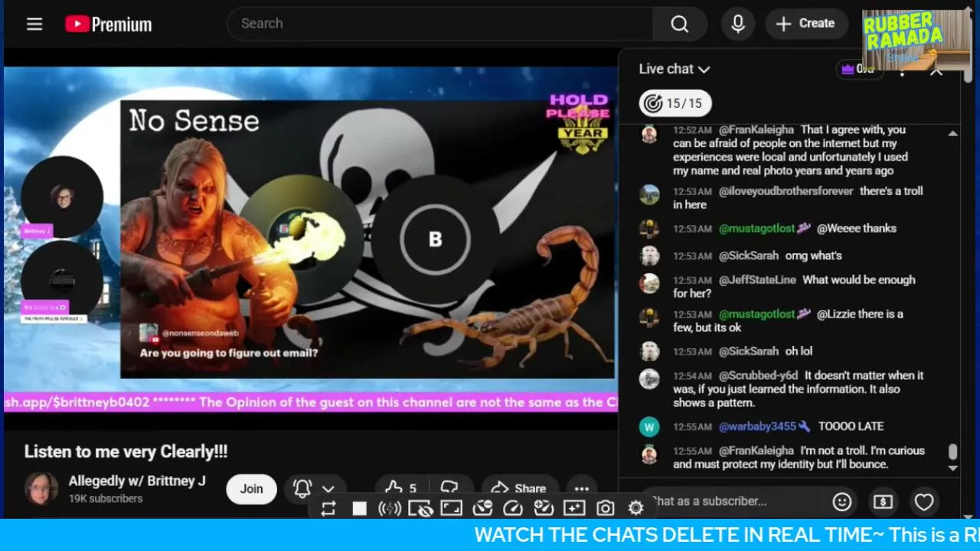Viewport: 980px width, 551px height.
Task: Click the Allegedly w/ Brittney J channel name
Action: click(137, 481)
